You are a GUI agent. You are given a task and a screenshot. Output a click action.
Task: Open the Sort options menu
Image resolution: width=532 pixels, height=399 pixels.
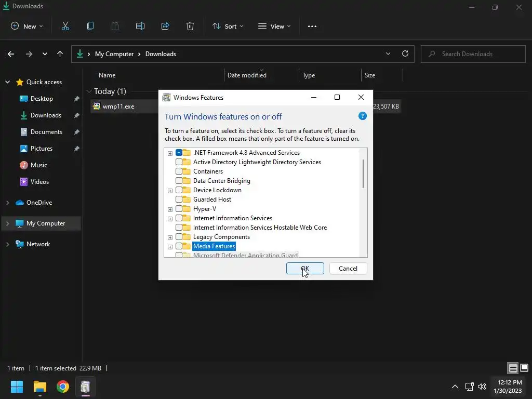click(228, 26)
